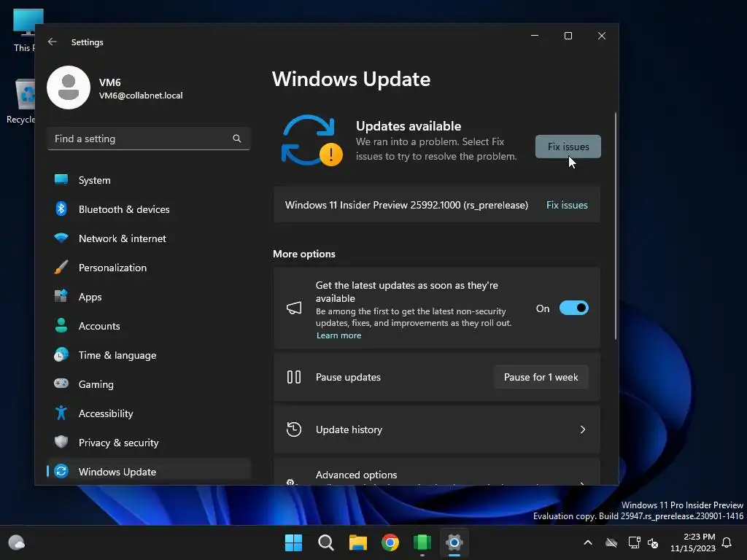Click the Accounts person icon in sidebar
747x560 pixels.
tap(61, 325)
